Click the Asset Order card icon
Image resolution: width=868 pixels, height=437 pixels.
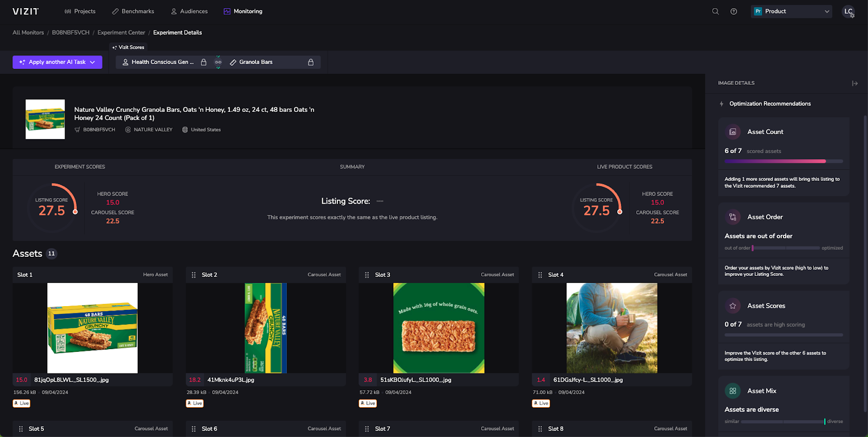[733, 217]
